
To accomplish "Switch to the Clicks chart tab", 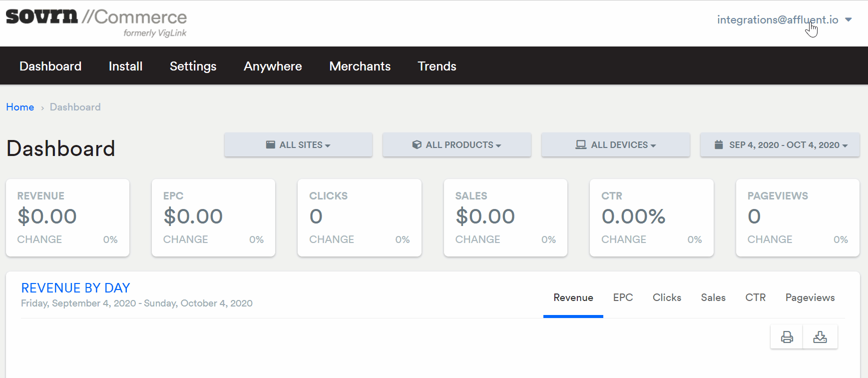I will [x=667, y=298].
